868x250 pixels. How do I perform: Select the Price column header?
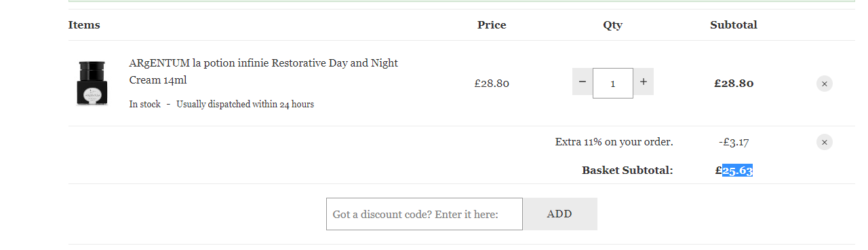tap(492, 25)
